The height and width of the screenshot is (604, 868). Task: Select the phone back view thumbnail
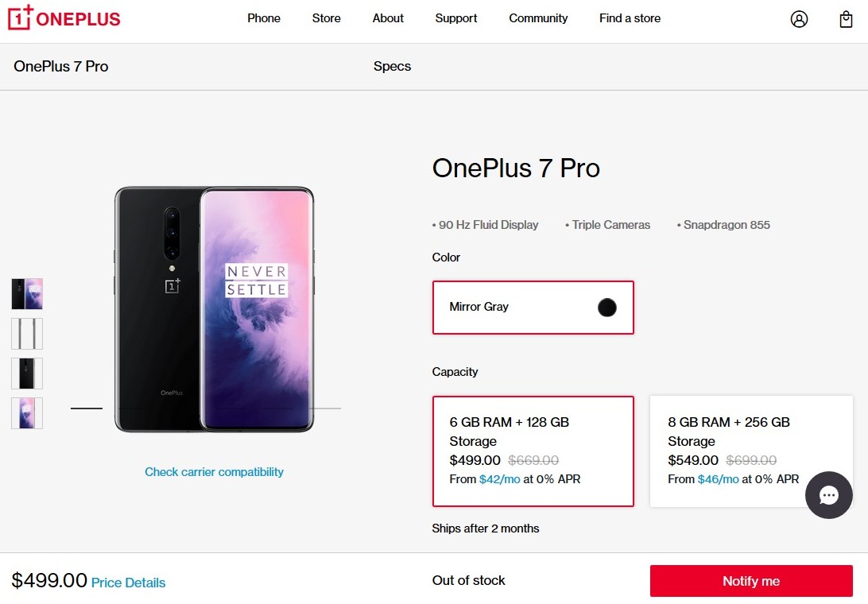(x=27, y=374)
